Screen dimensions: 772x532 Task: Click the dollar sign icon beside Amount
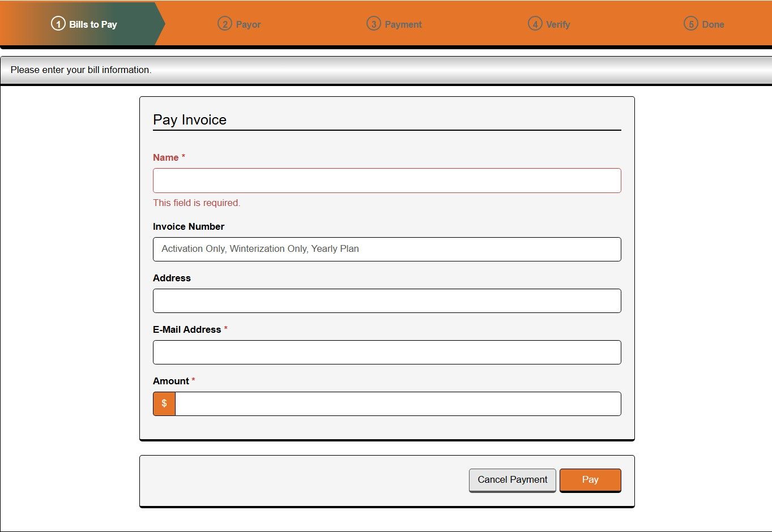coord(164,404)
